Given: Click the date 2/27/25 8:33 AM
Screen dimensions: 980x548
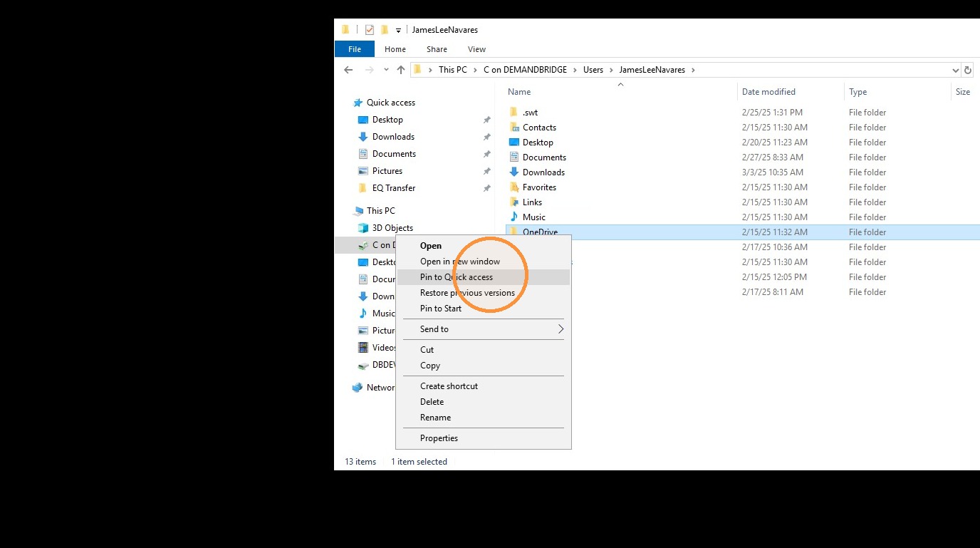Looking at the screenshot, I should click(773, 157).
